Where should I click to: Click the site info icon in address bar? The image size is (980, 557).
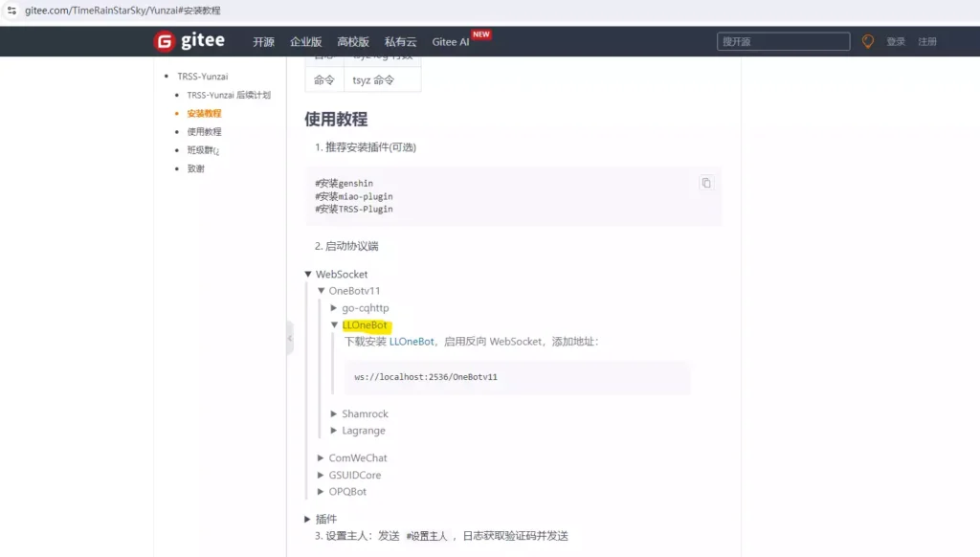[x=11, y=10]
